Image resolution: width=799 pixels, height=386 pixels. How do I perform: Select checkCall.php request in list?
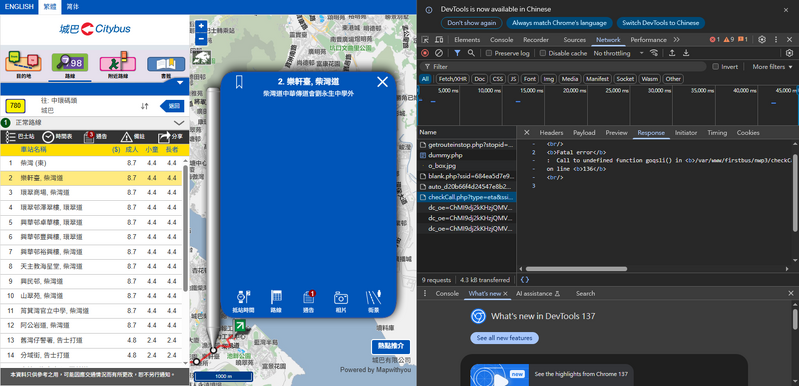pos(467,197)
